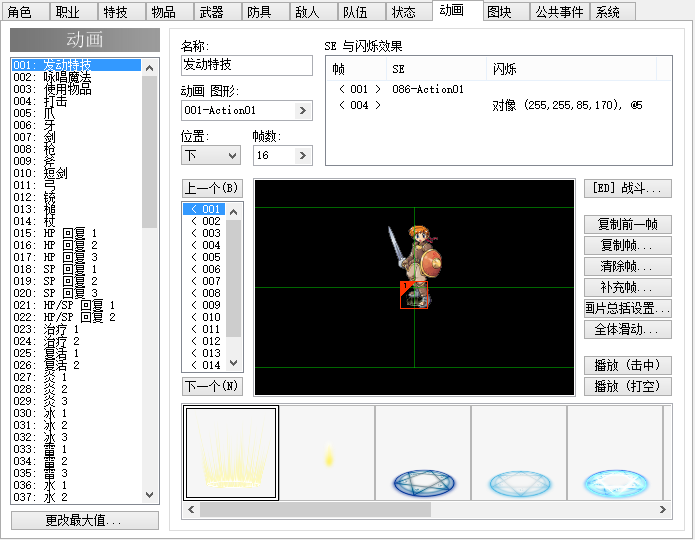Select animation 010: 短剑
This screenshot has height=540, width=695.
76,173
